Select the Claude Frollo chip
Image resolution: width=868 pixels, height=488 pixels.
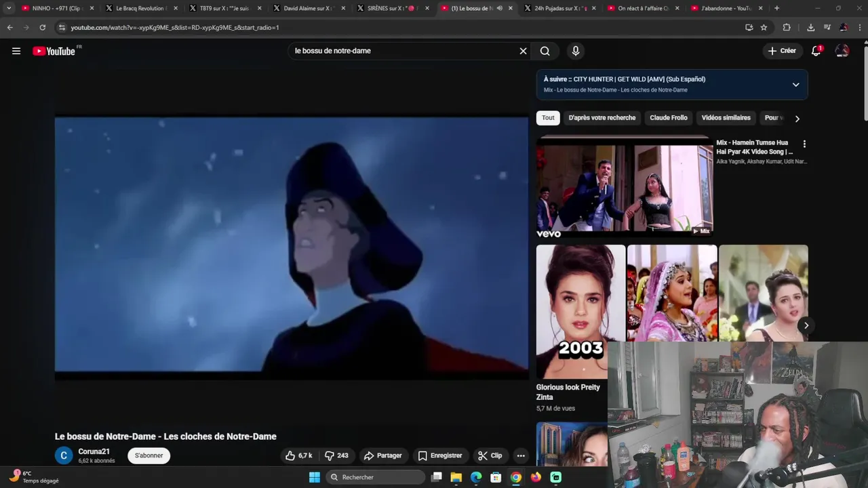coord(669,118)
